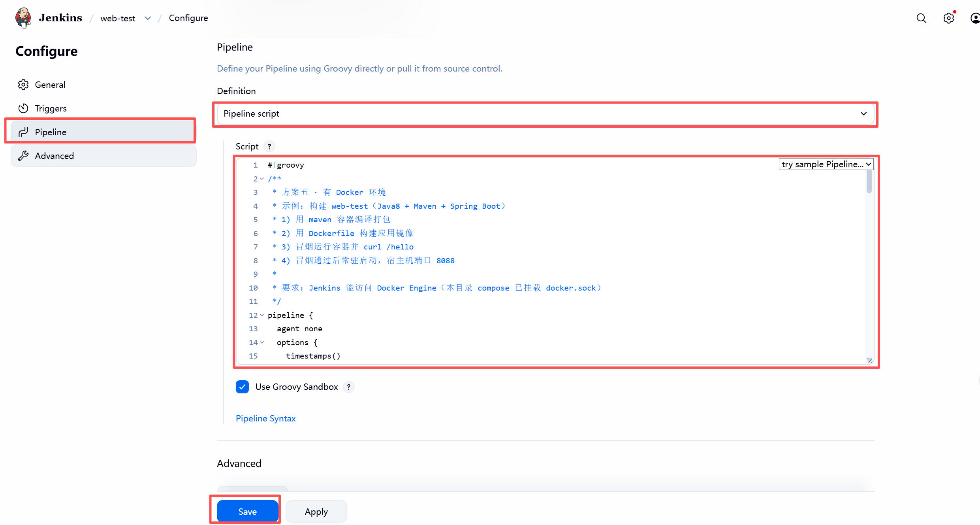
Task: Apply the configuration changes
Action: click(x=316, y=512)
